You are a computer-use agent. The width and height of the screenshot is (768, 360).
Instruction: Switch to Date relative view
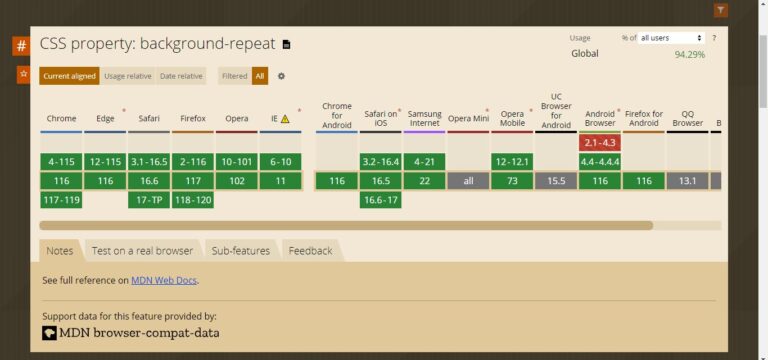point(181,76)
